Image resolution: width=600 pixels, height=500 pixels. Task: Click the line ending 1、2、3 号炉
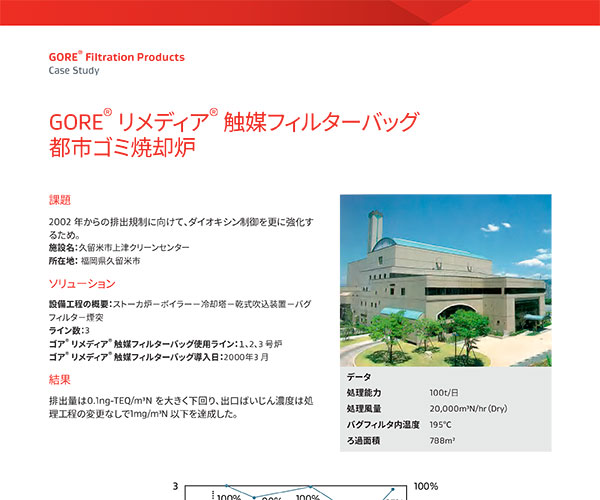click(x=165, y=344)
